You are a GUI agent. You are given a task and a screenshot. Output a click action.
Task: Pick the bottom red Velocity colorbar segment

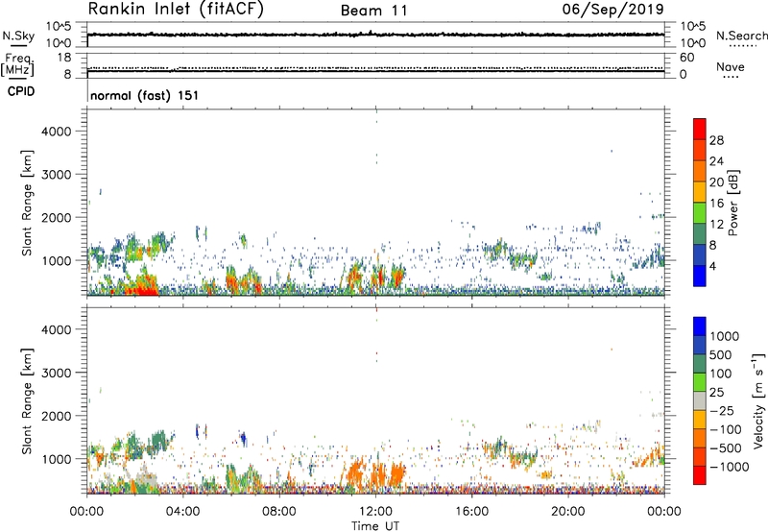point(700,475)
